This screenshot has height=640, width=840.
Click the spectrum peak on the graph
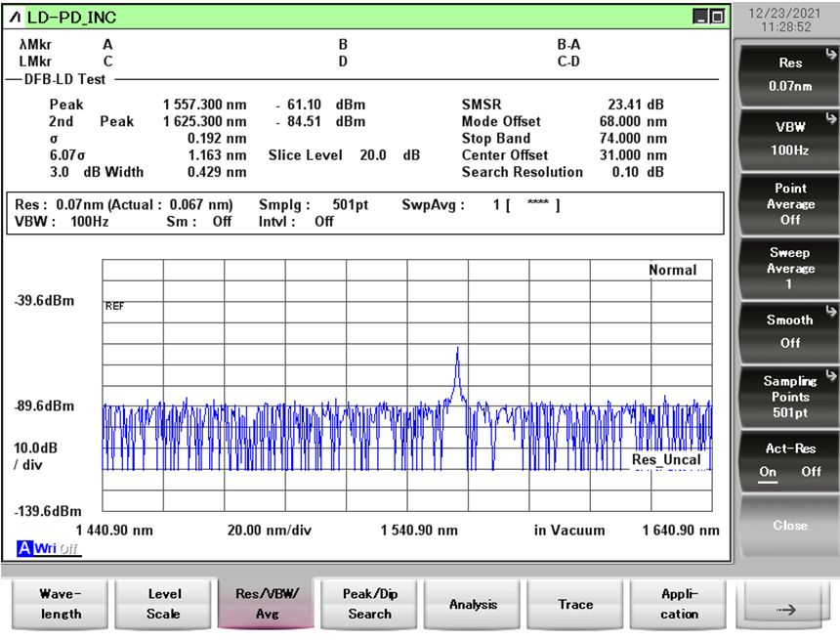coord(457,350)
